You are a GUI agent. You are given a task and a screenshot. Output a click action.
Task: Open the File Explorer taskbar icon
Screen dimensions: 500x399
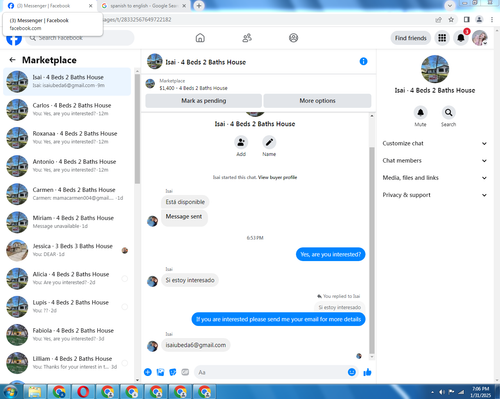(35, 392)
